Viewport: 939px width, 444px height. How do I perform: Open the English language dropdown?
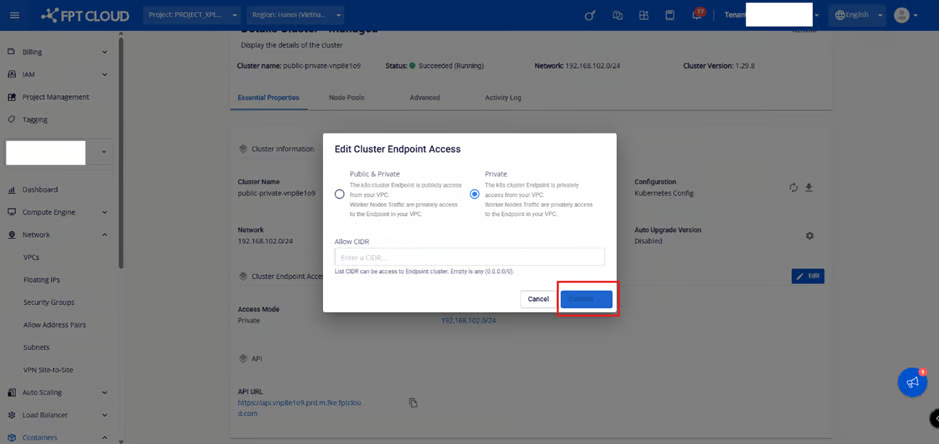pyautogui.click(x=858, y=15)
